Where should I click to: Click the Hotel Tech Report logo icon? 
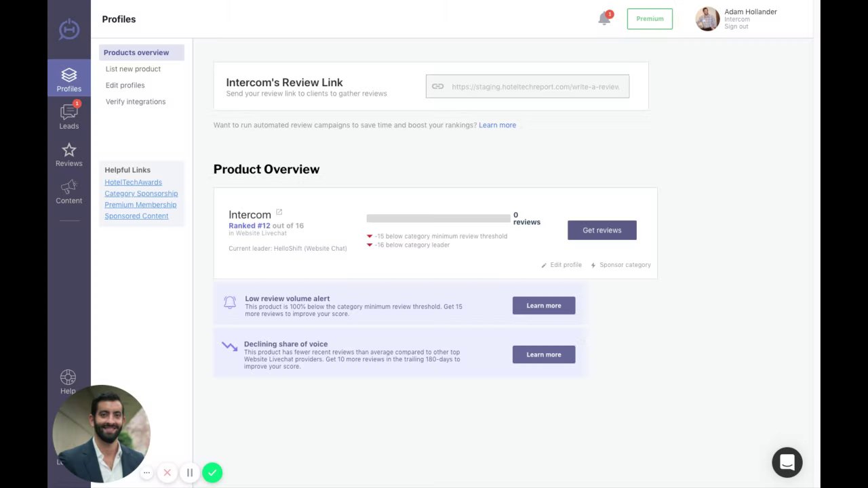[x=68, y=30]
